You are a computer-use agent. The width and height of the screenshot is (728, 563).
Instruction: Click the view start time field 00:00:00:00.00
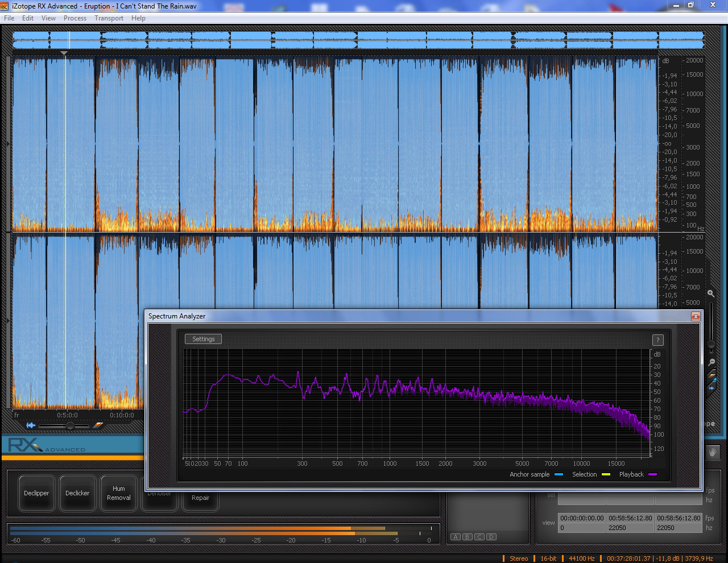tap(582, 518)
